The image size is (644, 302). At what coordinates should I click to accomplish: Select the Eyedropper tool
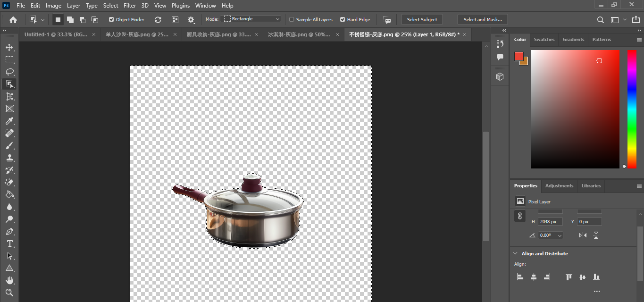9,121
